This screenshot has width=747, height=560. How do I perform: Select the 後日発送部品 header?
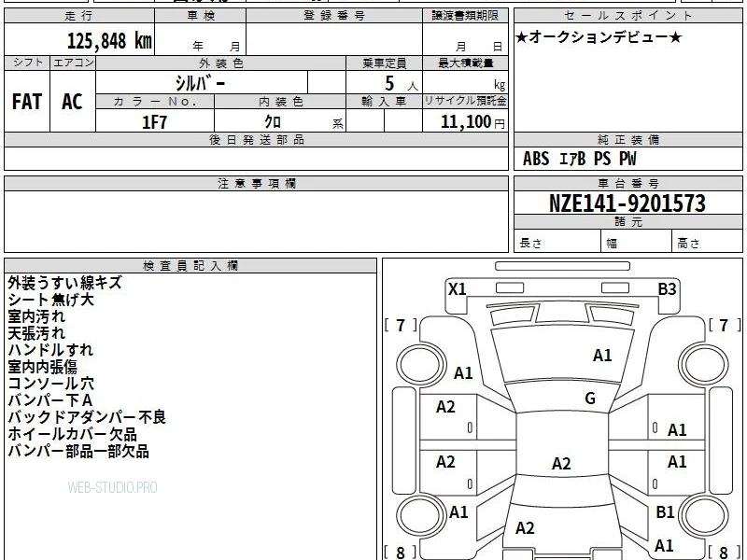256,139
